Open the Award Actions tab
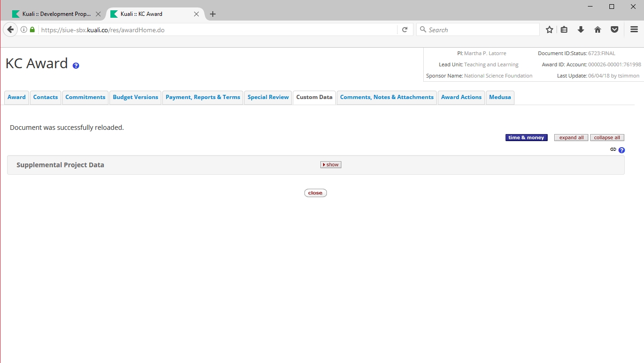The width and height of the screenshot is (644, 363). tap(461, 97)
